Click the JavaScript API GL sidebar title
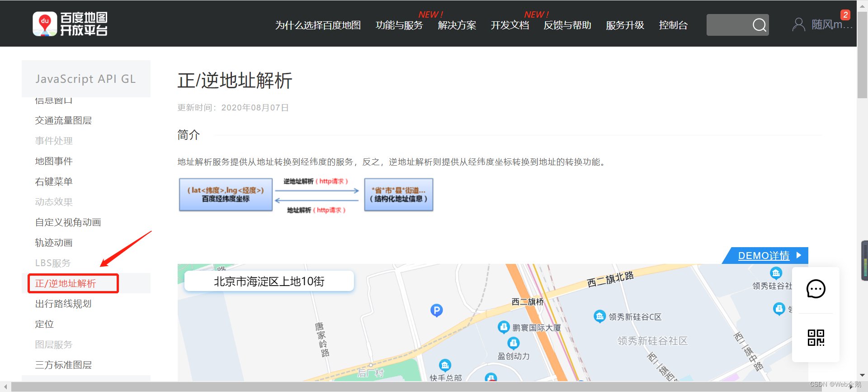Screen dimensions: 868x392 pyautogui.click(x=85, y=79)
